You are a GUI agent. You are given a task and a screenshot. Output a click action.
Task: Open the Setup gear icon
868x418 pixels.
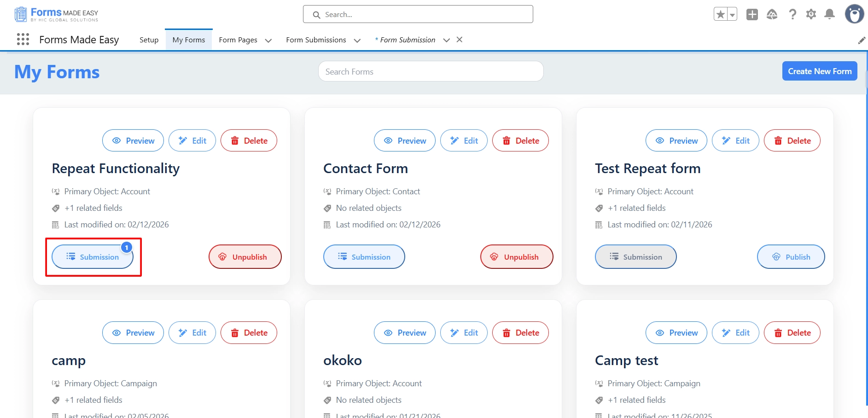[x=811, y=15]
